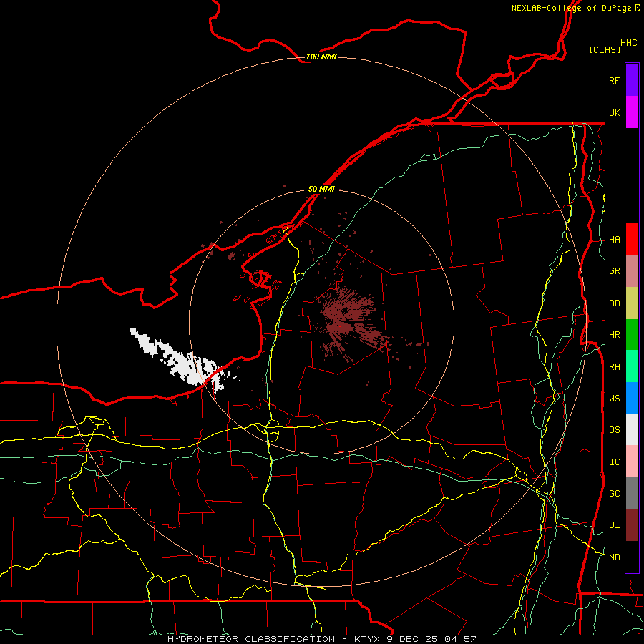Click the WS legend label
The image size is (644, 644).
pyautogui.click(x=614, y=399)
